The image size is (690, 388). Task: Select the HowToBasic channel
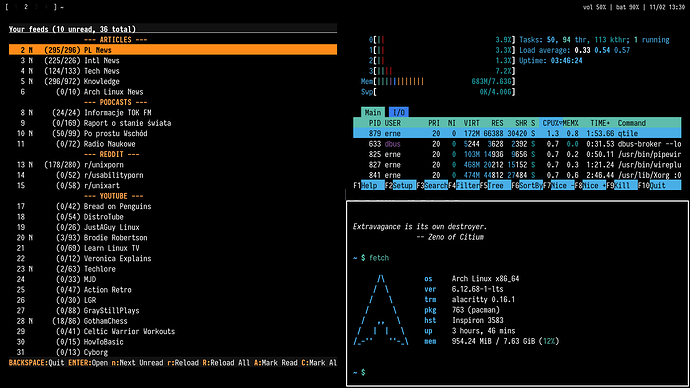tap(173, 342)
